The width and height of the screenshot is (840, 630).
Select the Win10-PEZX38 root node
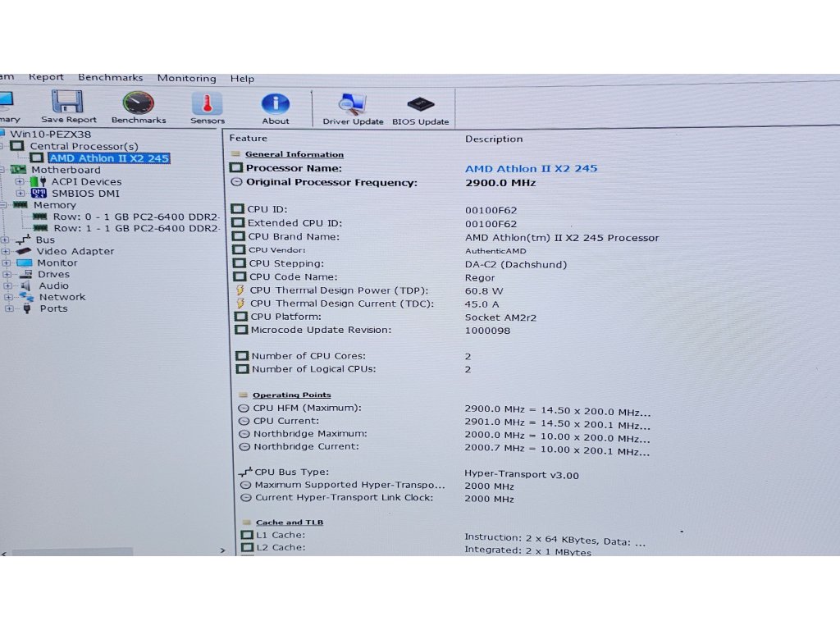click(x=50, y=135)
